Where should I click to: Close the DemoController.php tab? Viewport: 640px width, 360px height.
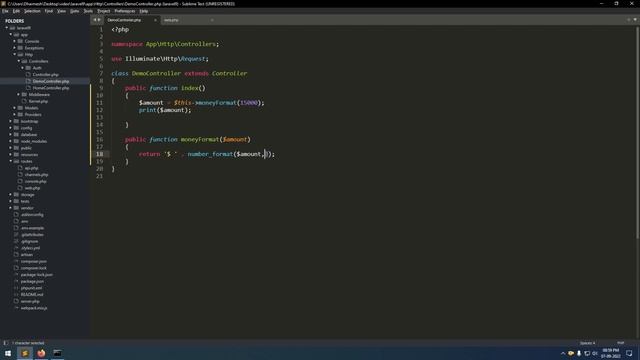155,20
